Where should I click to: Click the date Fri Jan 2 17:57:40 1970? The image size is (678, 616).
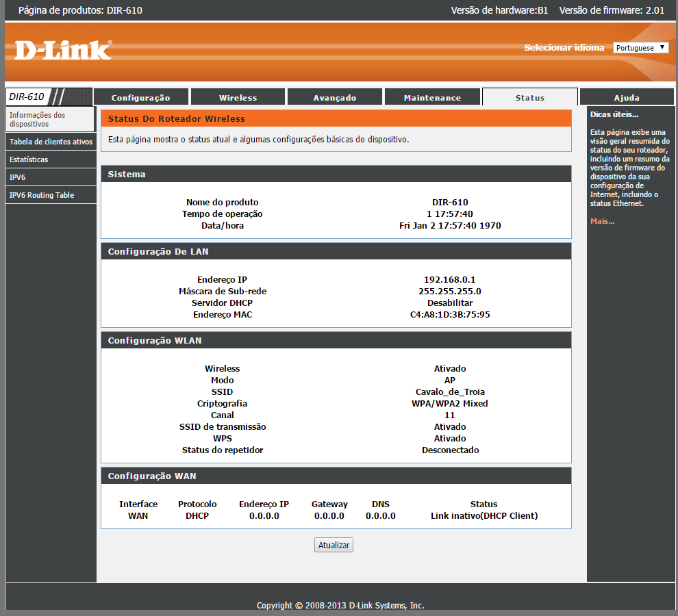(450, 226)
